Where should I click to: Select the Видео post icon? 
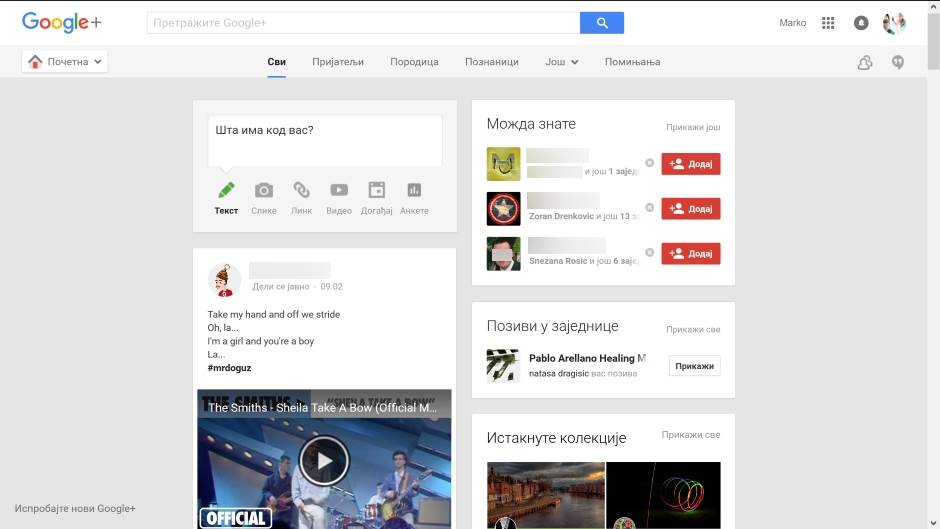(339, 191)
